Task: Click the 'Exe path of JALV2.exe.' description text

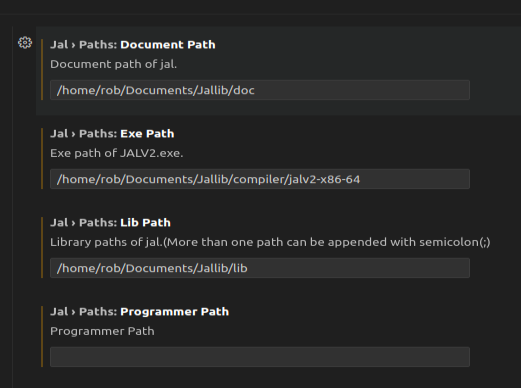Action: 117,153
